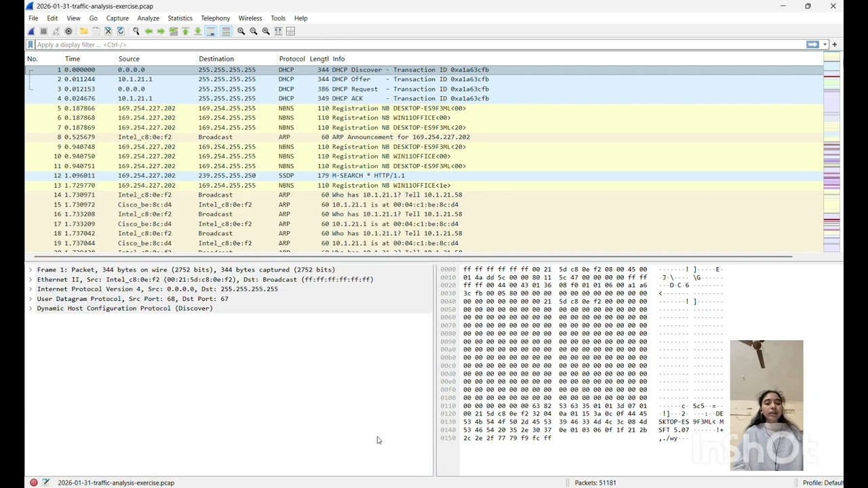868x488 pixels.
Task: Sort by Destination column header
Action: coord(237,59)
